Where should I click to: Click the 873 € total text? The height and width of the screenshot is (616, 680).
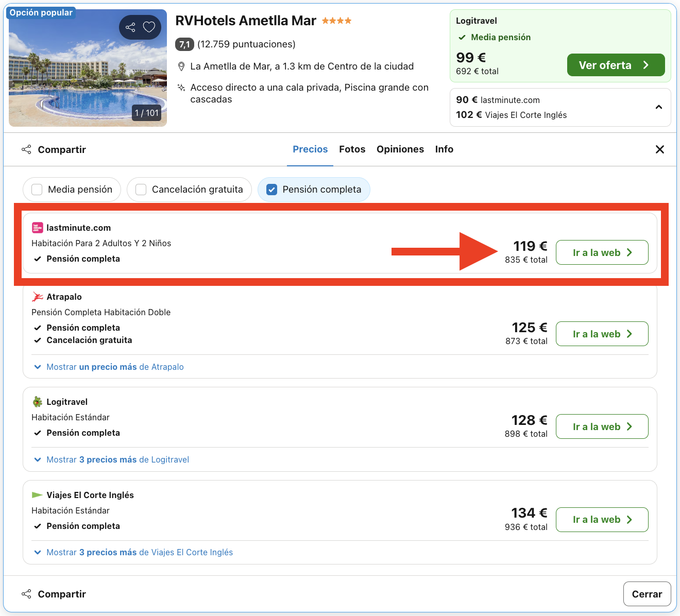[x=526, y=341]
